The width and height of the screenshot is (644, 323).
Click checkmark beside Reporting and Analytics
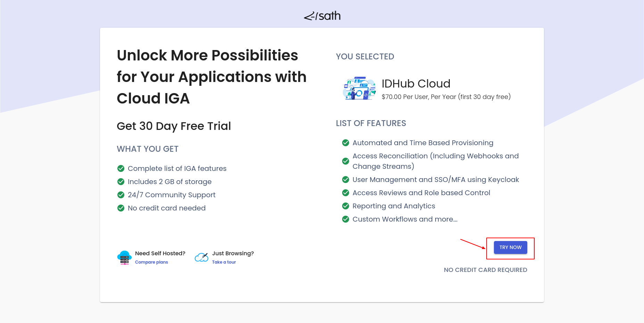coord(346,206)
